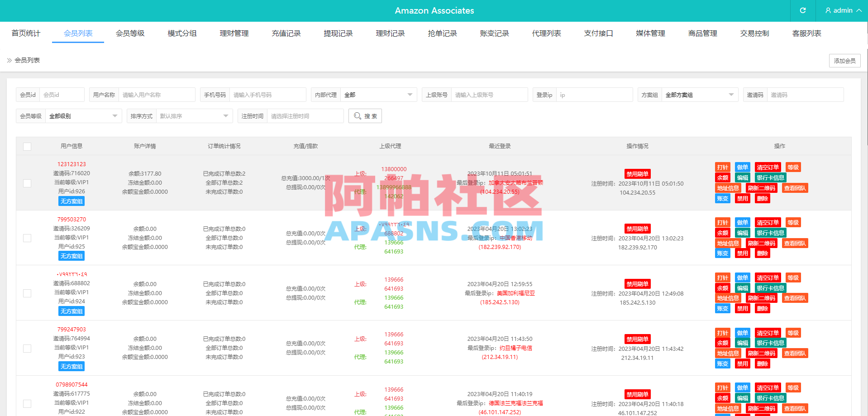Click the 做单 action in the first row

[742, 167]
